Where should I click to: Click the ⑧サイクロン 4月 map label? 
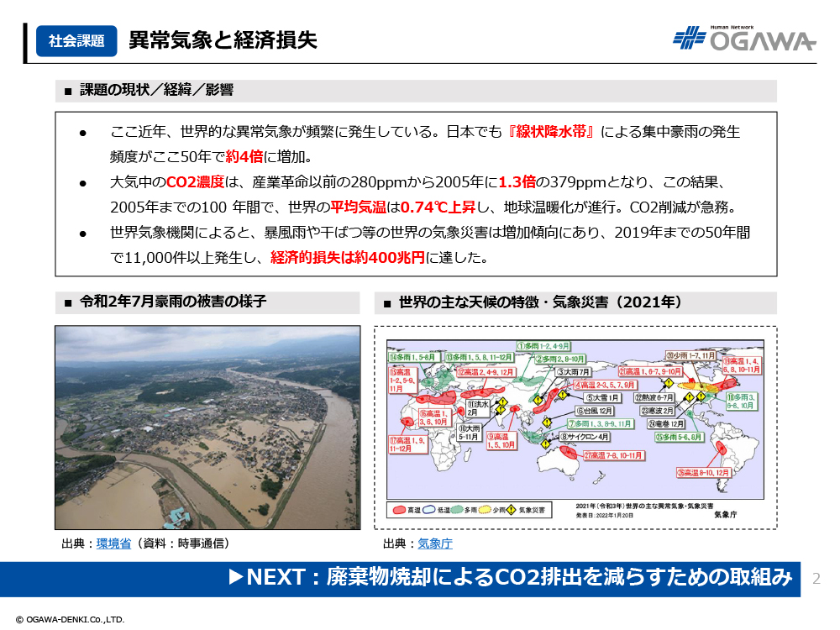tap(585, 438)
